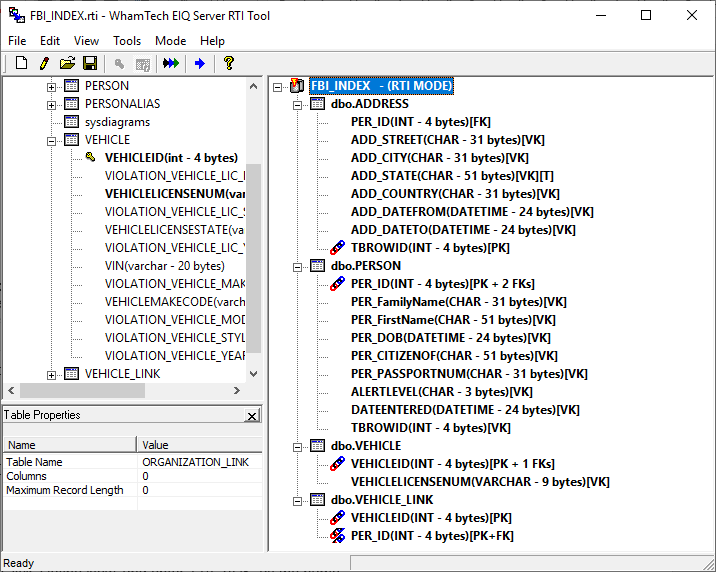Screen dimensions: 716x572
Task: Open the Help menu
Action: 212,41
